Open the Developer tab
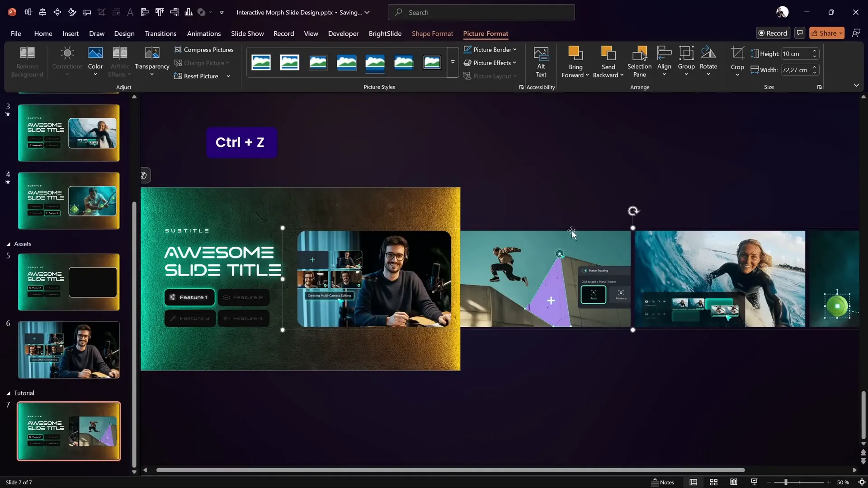The image size is (868, 488). [x=343, y=33]
